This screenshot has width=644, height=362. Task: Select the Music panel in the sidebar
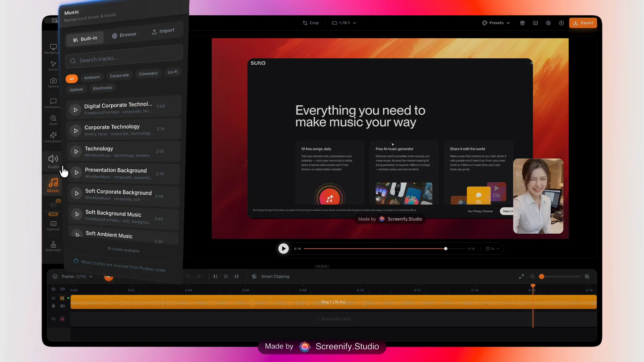pos(53,185)
